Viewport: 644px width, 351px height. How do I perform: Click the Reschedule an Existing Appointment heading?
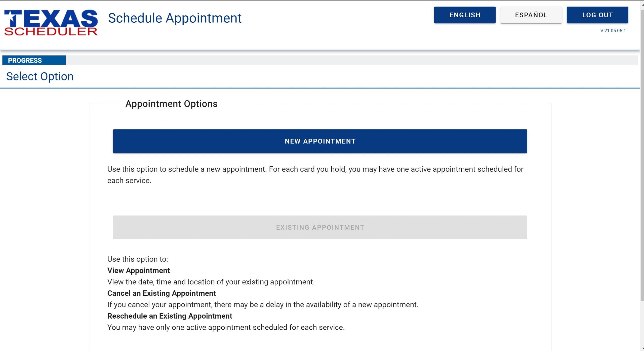click(x=170, y=316)
